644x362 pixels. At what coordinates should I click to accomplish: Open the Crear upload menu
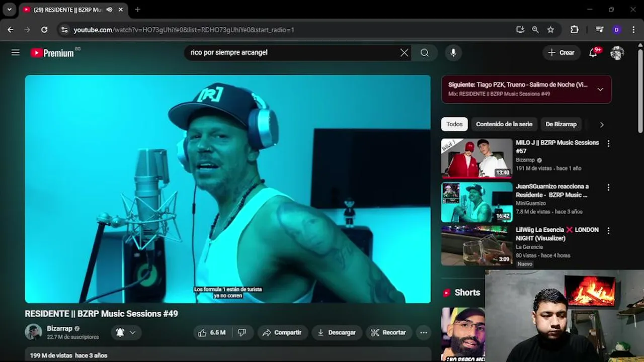coord(561,53)
